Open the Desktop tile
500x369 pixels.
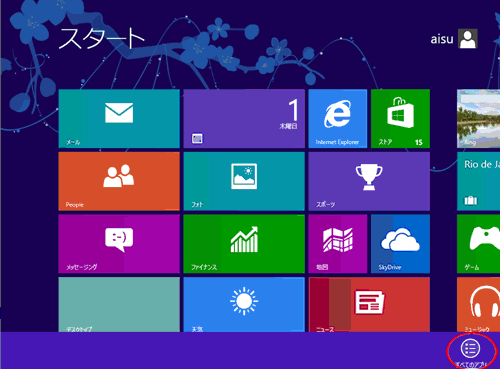click(119, 305)
